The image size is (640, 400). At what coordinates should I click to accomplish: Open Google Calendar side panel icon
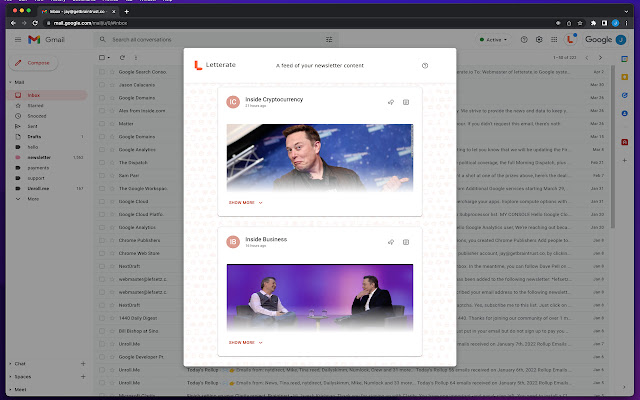click(624, 59)
